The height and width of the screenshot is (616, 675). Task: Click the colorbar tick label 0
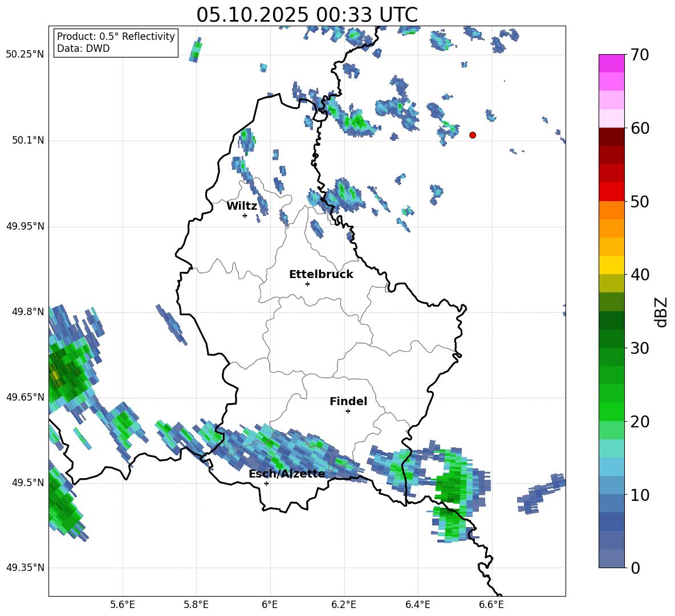[635, 568]
